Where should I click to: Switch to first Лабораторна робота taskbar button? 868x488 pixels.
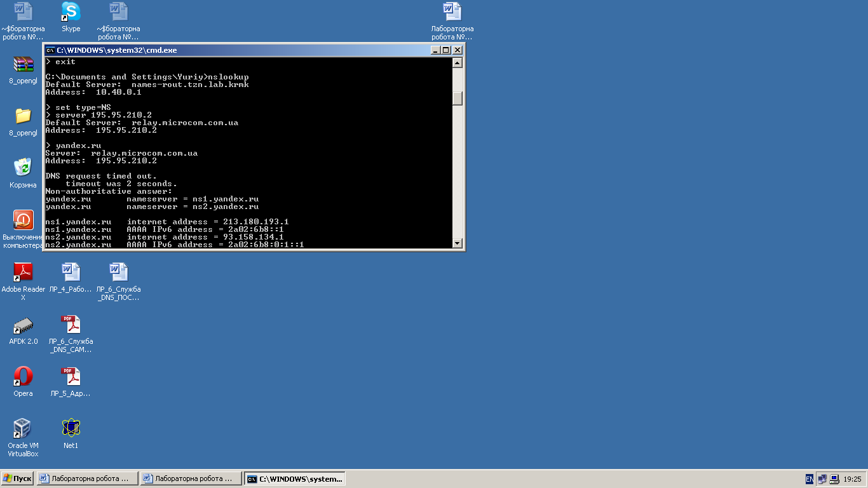88,478
